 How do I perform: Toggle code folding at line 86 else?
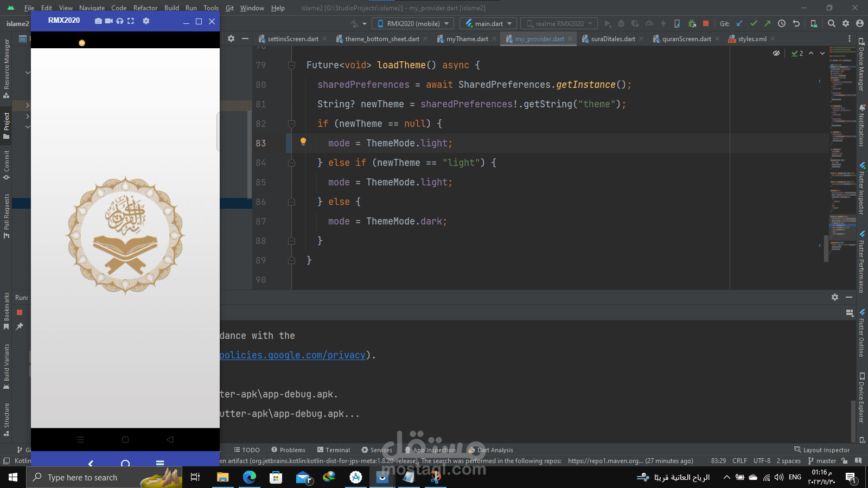coord(291,202)
